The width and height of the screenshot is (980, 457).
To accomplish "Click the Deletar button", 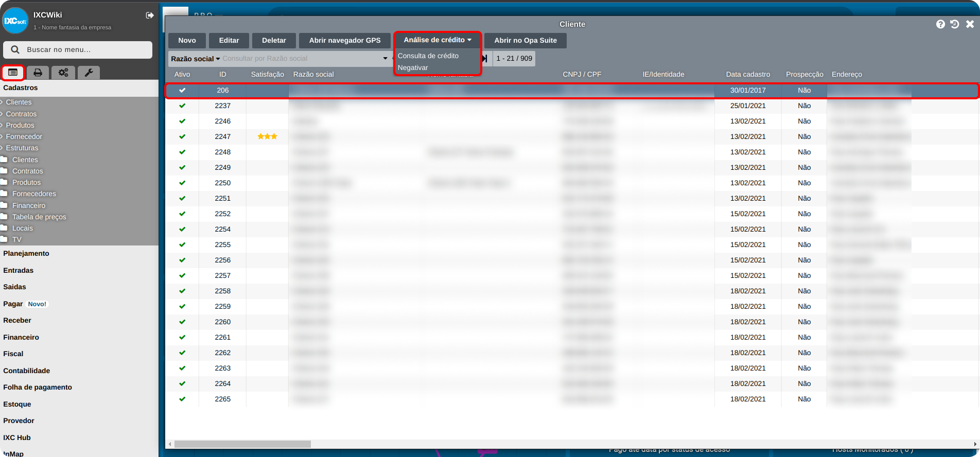I will tap(274, 41).
